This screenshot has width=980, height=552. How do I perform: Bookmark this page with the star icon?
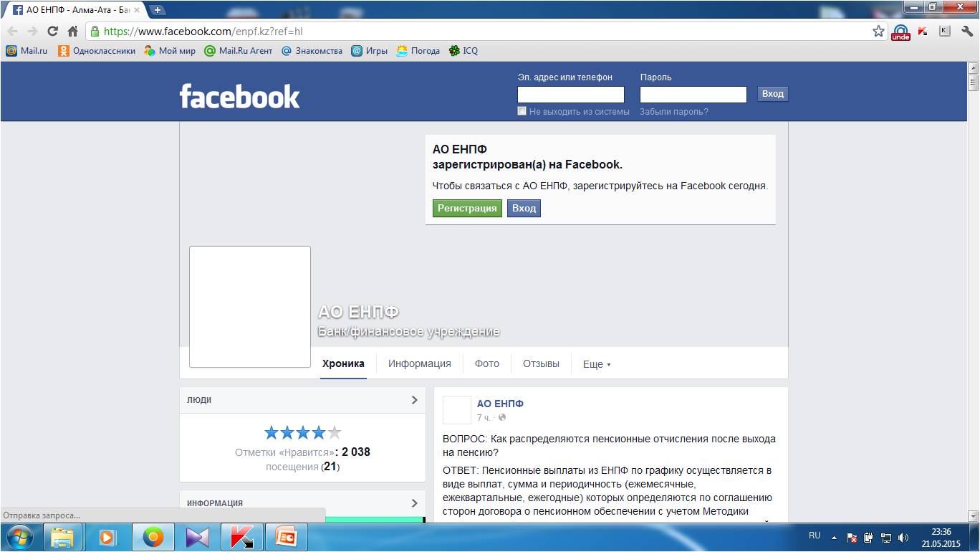(x=878, y=32)
